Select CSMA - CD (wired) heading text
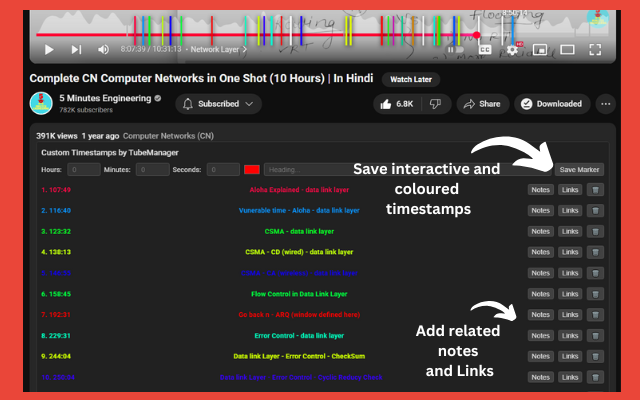 299,252
